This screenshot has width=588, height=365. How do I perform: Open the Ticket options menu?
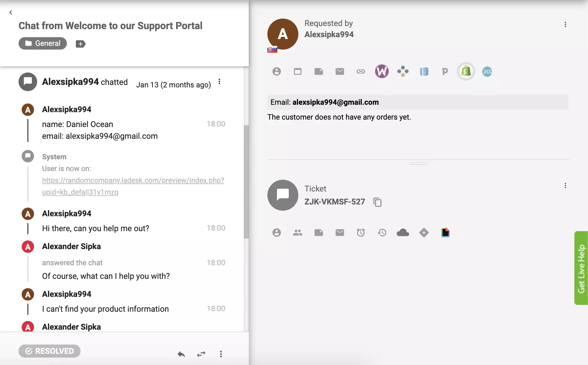(x=566, y=186)
